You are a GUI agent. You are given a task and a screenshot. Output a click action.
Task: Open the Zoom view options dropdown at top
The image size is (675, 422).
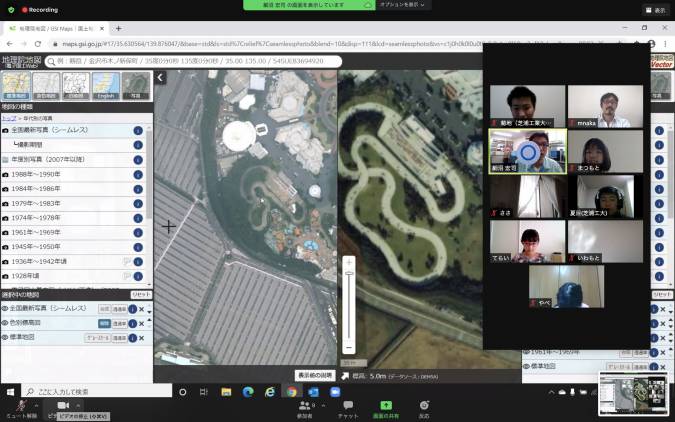click(x=402, y=5)
